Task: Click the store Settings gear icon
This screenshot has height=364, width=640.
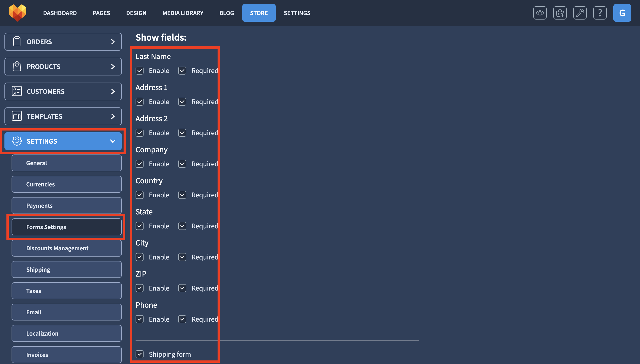Action: pyautogui.click(x=17, y=141)
